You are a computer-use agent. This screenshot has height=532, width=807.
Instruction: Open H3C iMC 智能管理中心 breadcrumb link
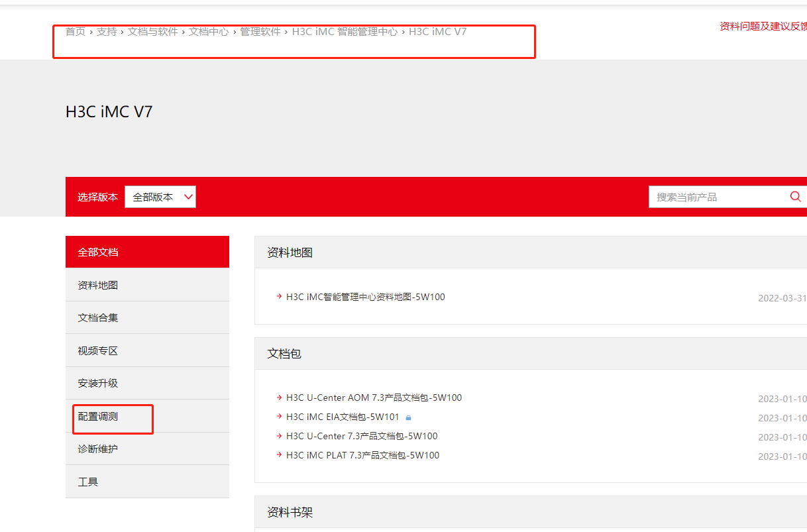pos(345,31)
